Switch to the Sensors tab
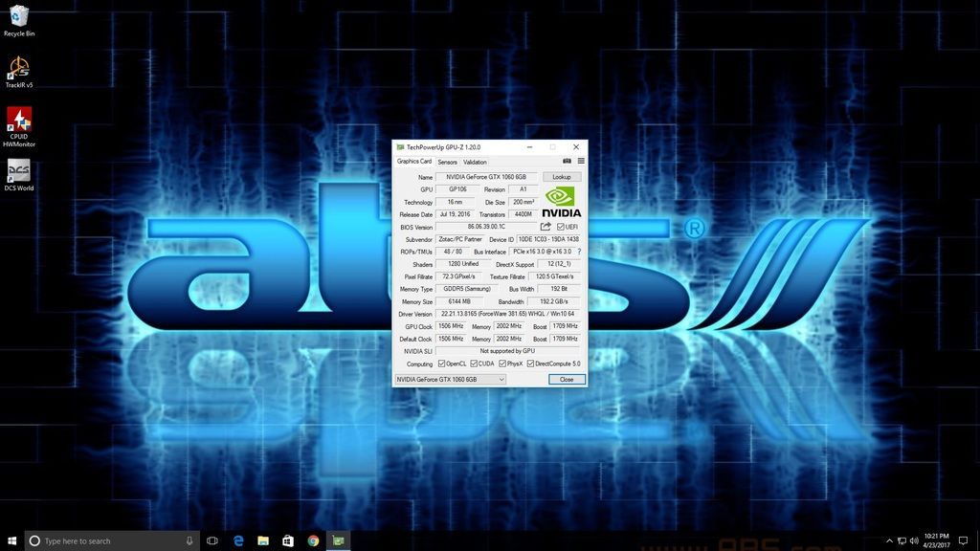Screen dimensions: 980x551 pyautogui.click(x=446, y=162)
